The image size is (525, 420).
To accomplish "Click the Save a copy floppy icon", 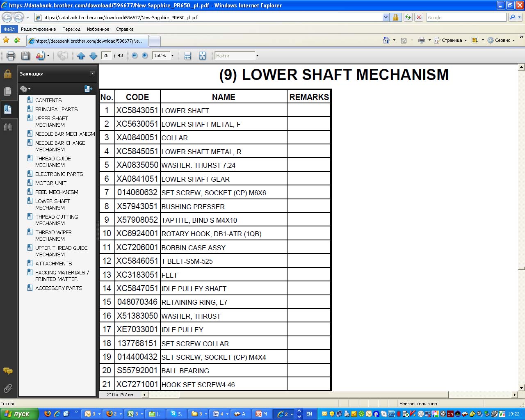I will click(25, 56).
